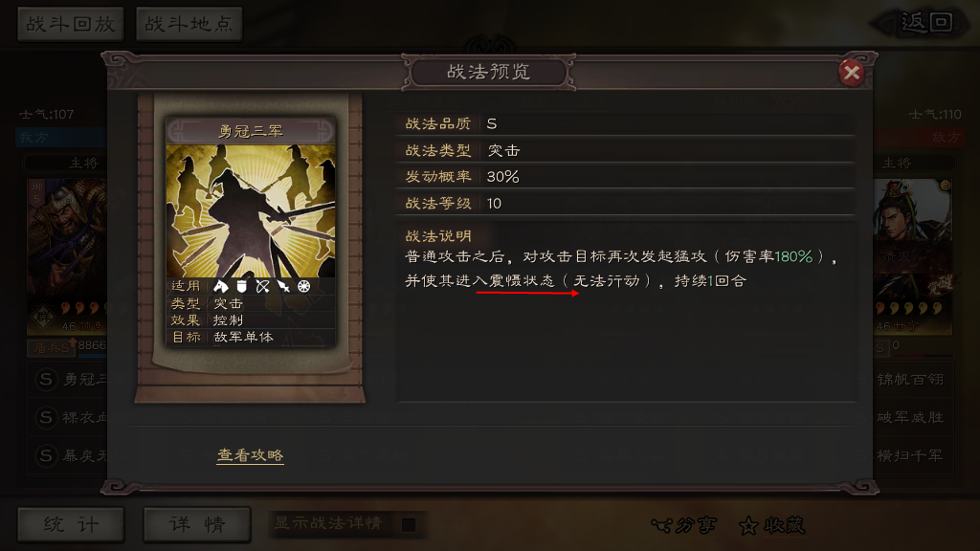Close the 战法预览 dialog with red X
The image size is (980, 551).
click(x=851, y=73)
